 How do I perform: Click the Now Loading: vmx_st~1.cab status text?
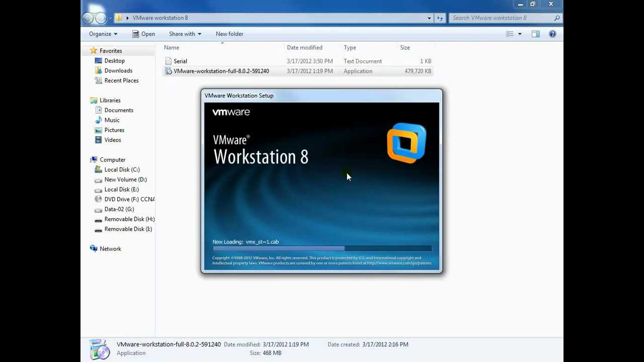pyautogui.click(x=246, y=242)
